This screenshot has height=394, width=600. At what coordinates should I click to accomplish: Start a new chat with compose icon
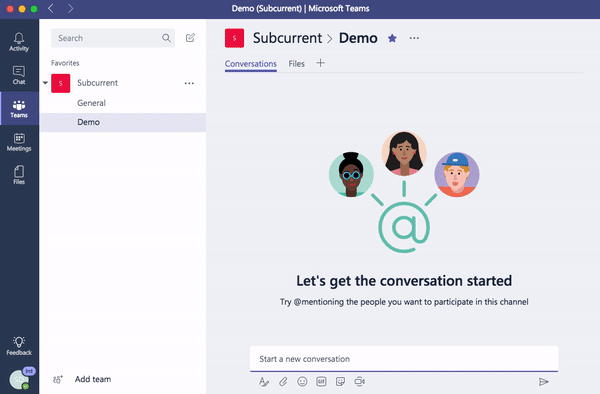pos(190,38)
